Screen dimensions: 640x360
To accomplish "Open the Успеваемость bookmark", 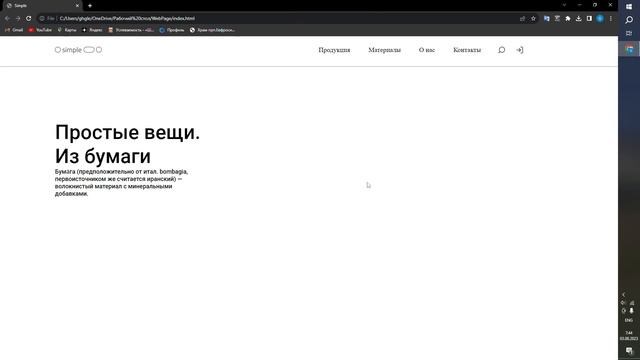I will (131, 30).
